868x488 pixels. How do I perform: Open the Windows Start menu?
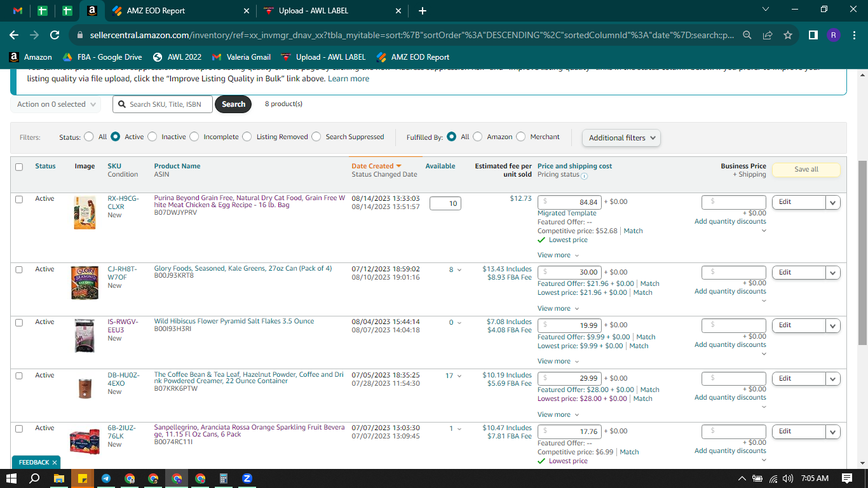(x=11, y=478)
